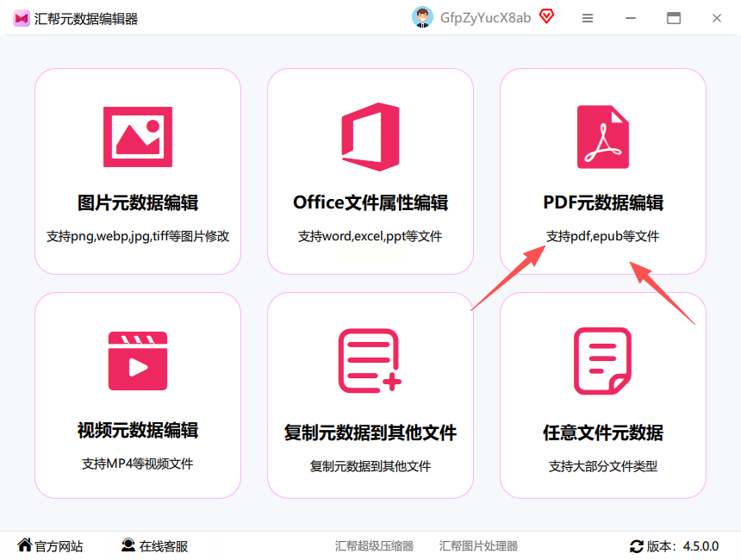Open the 官方网站 link

(x=59, y=546)
